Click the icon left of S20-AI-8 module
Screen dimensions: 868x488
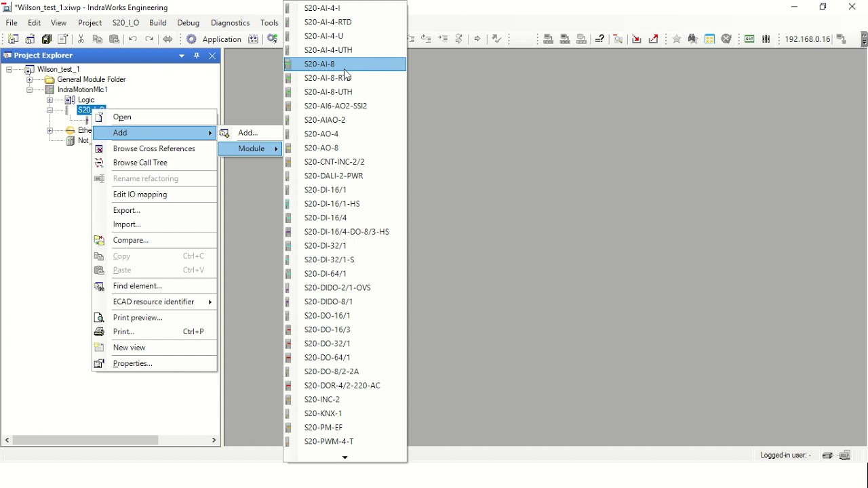click(289, 64)
